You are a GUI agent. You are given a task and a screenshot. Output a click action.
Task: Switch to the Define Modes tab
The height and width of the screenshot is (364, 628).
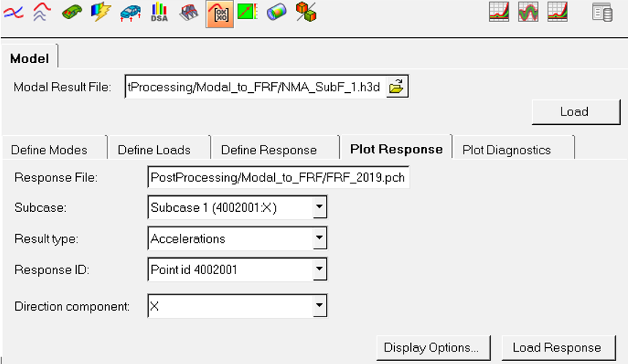tap(49, 150)
